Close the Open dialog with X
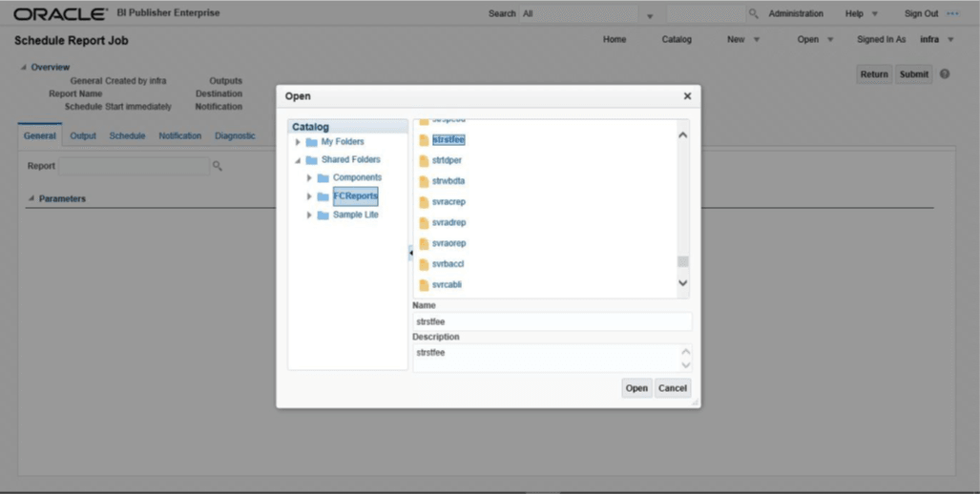Viewport: 980px width, 494px height. (x=687, y=96)
